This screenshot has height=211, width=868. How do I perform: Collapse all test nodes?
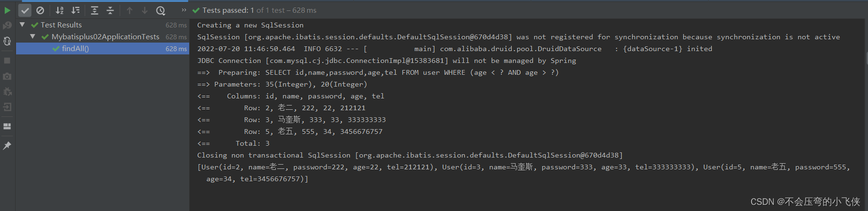click(110, 10)
